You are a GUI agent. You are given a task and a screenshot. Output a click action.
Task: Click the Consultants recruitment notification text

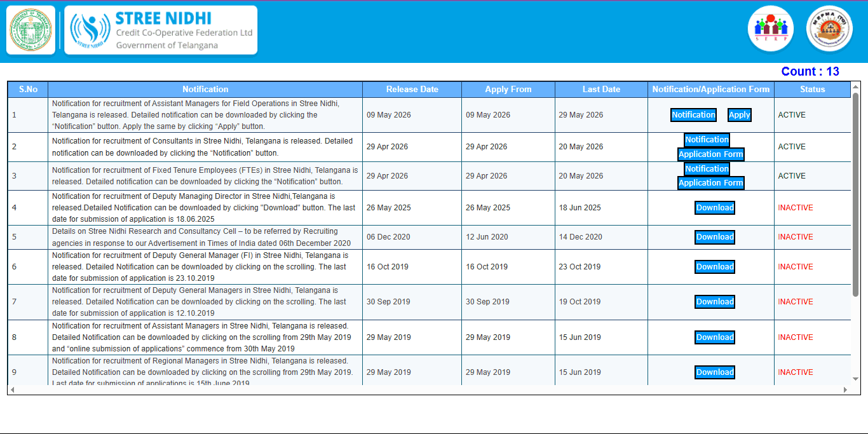pos(202,147)
